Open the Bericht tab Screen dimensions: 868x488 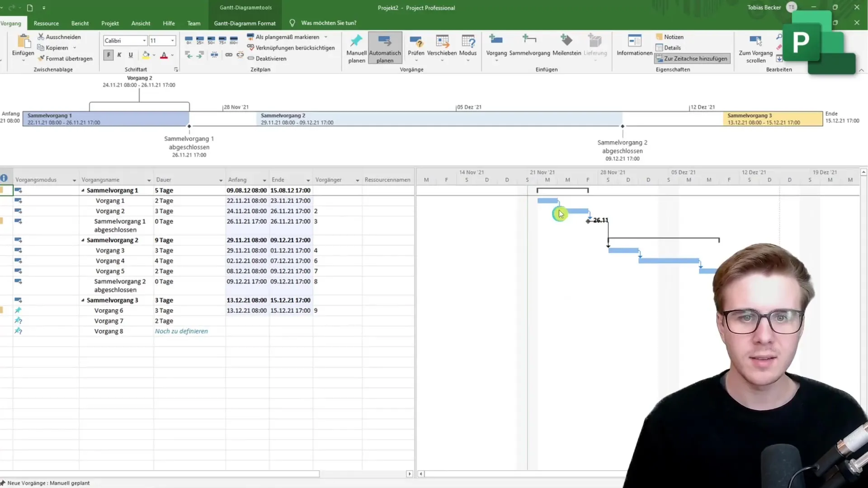point(80,23)
